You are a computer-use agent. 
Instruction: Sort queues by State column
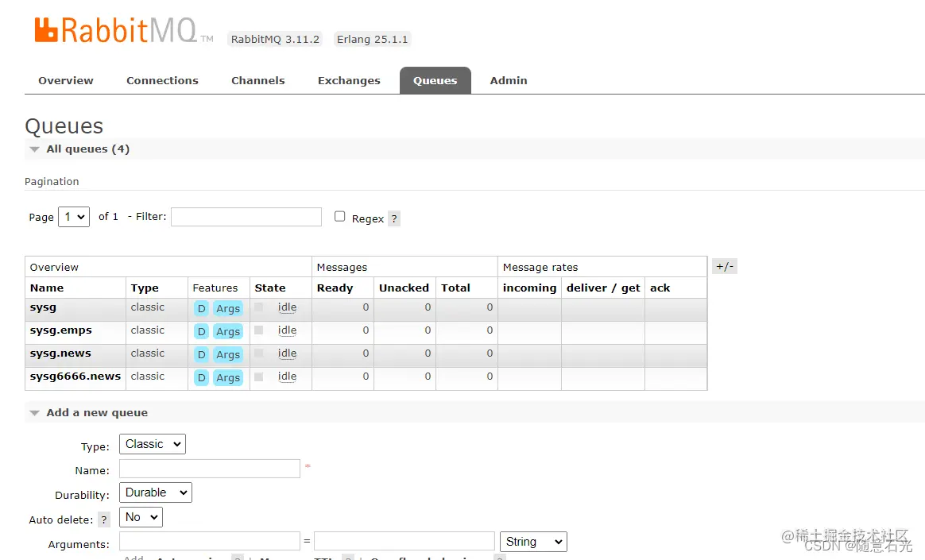pos(270,288)
